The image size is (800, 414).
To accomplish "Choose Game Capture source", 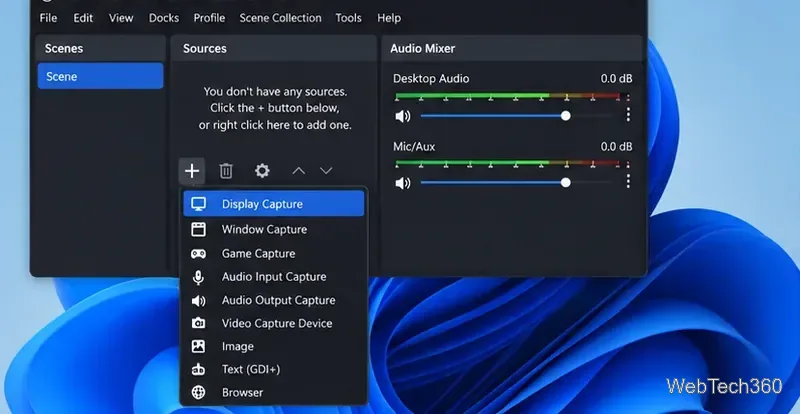I will tap(274, 253).
